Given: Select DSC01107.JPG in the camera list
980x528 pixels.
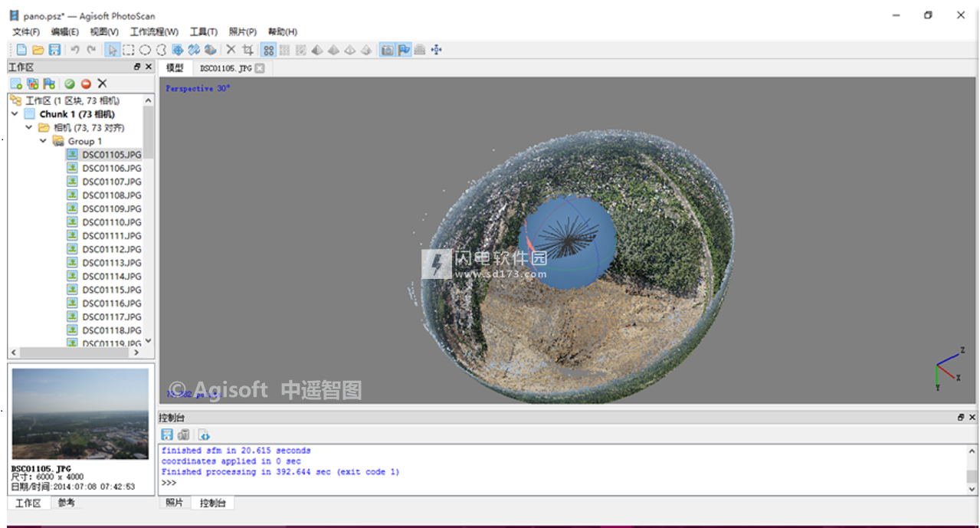Looking at the screenshot, I should click(112, 182).
